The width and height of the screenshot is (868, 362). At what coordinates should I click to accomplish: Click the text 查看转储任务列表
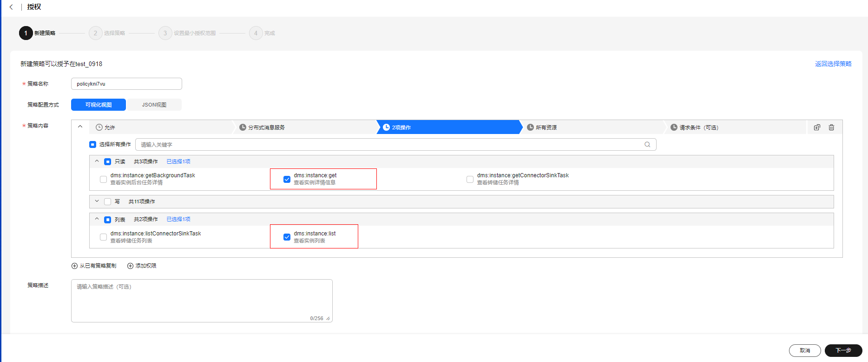pos(132,241)
